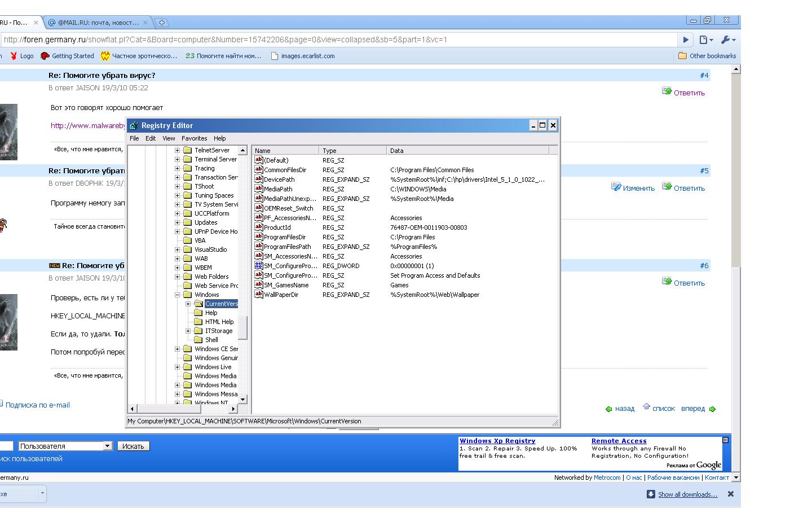Open the File menu in Registry Editor
The width and height of the screenshot is (812, 508).
point(134,138)
